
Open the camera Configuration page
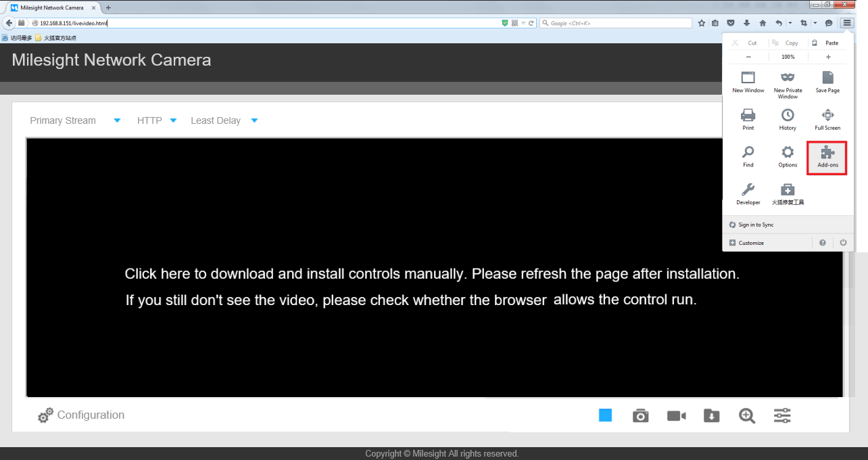(x=81, y=415)
